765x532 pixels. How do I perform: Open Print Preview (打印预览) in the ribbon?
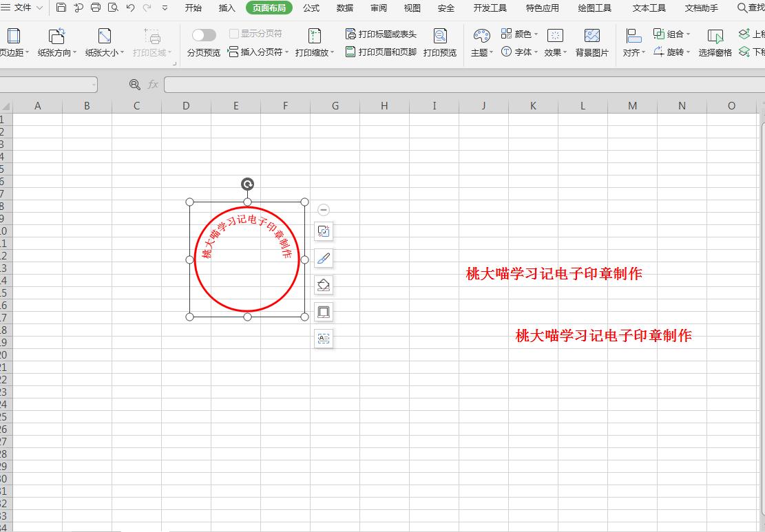pos(440,43)
